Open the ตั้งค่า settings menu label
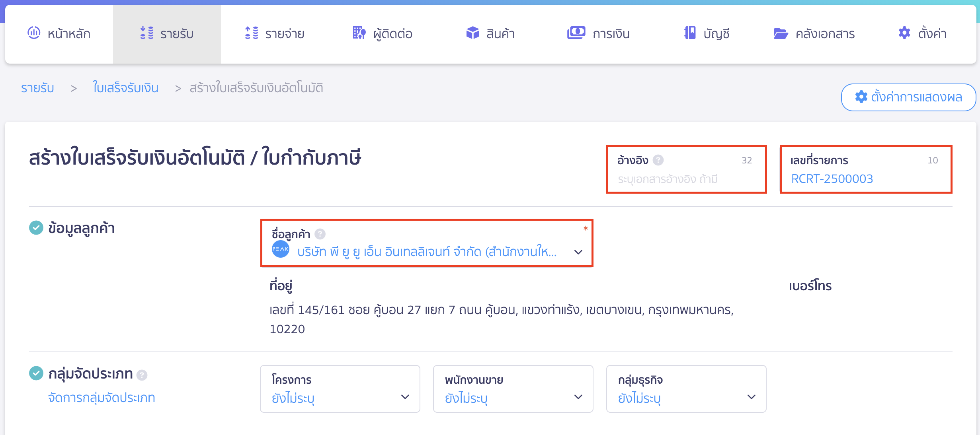 [932, 33]
